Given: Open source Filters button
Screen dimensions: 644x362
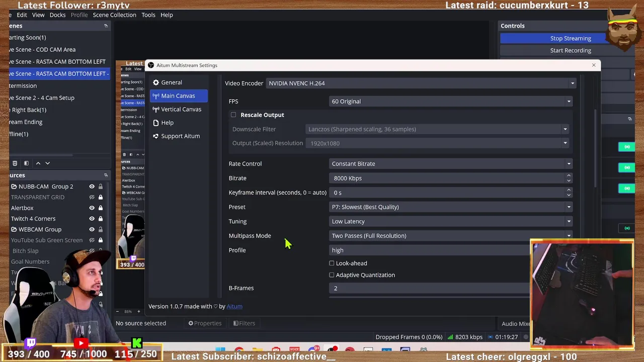Looking at the screenshot, I should click(244, 323).
